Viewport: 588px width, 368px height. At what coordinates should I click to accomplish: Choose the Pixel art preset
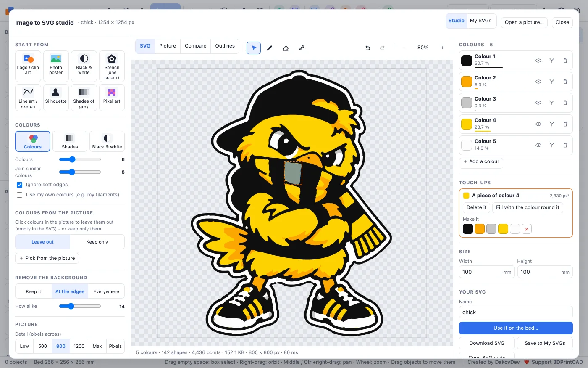[x=112, y=98]
